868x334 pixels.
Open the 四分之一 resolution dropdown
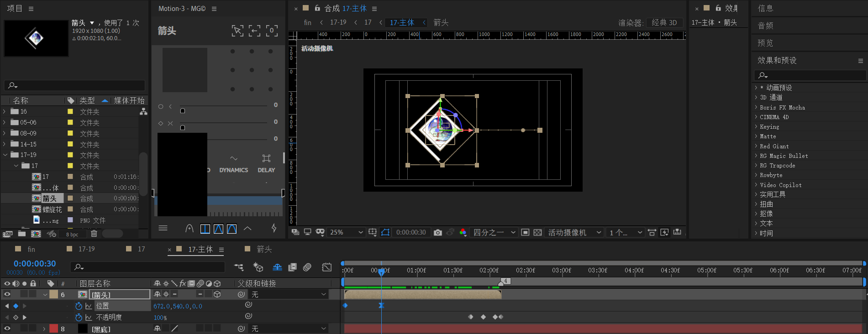coord(494,232)
